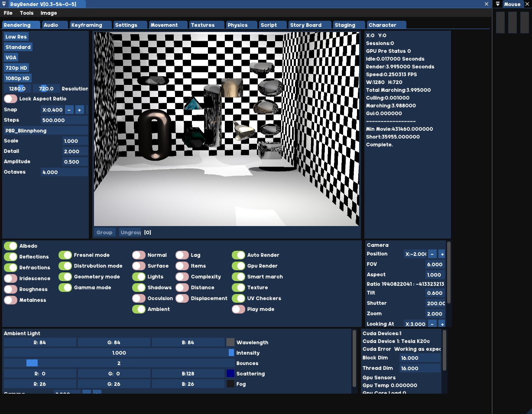532x414 pixels.
Task: Increase camera Position with plus button
Action: (442, 254)
